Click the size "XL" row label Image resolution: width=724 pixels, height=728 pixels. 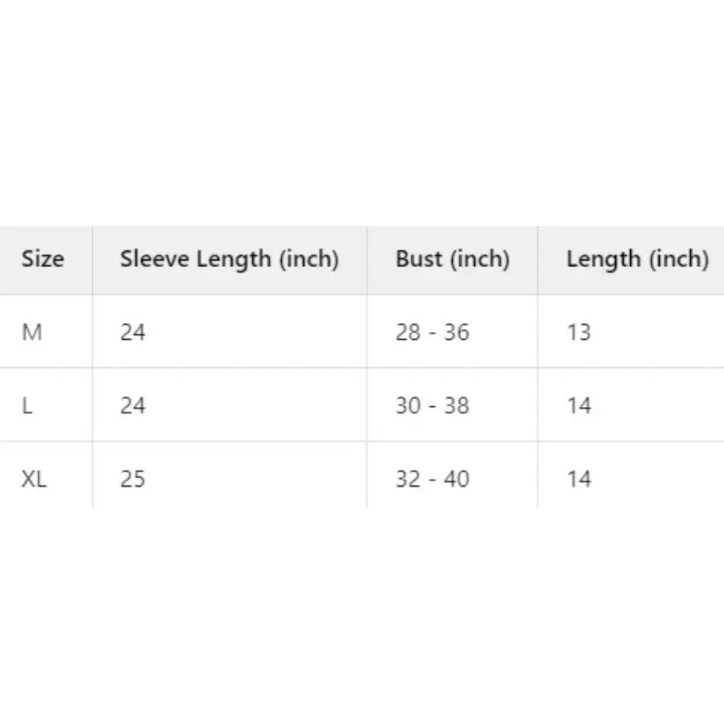point(34,479)
